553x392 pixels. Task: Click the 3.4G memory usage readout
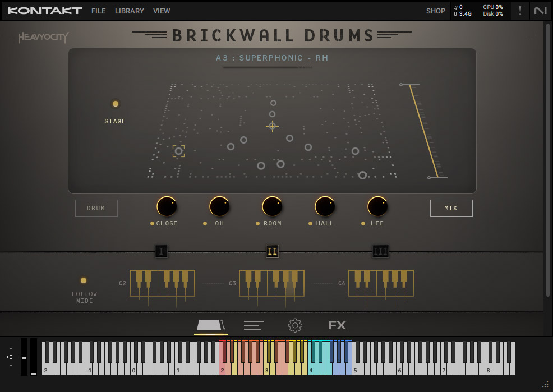463,14
